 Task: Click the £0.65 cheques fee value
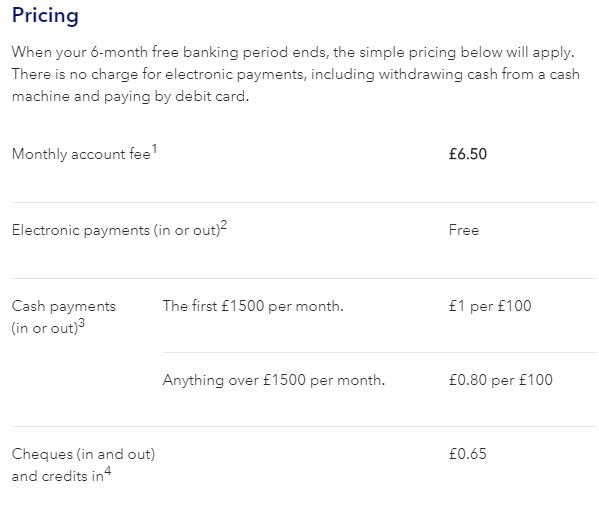point(468,454)
